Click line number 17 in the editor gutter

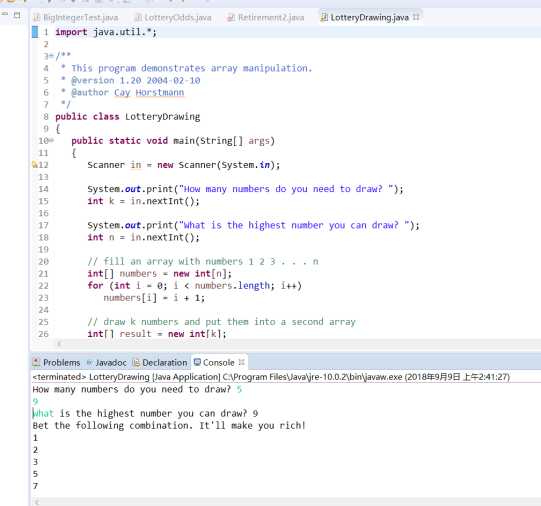coord(43,225)
